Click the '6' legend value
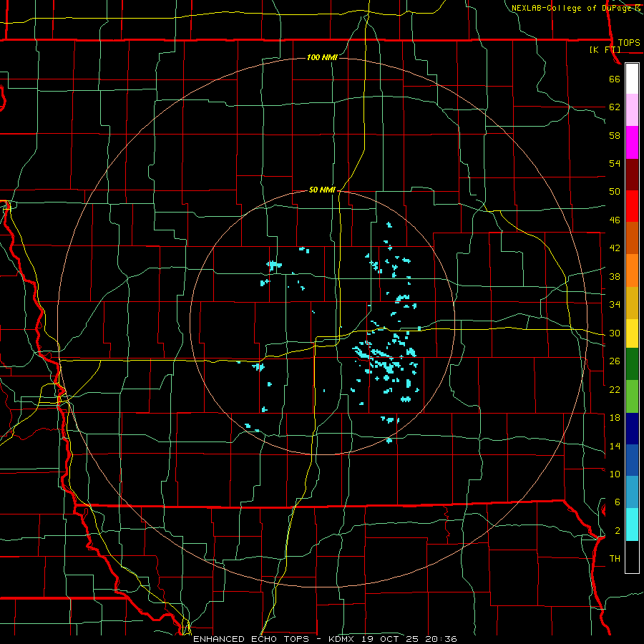 [x=618, y=502]
